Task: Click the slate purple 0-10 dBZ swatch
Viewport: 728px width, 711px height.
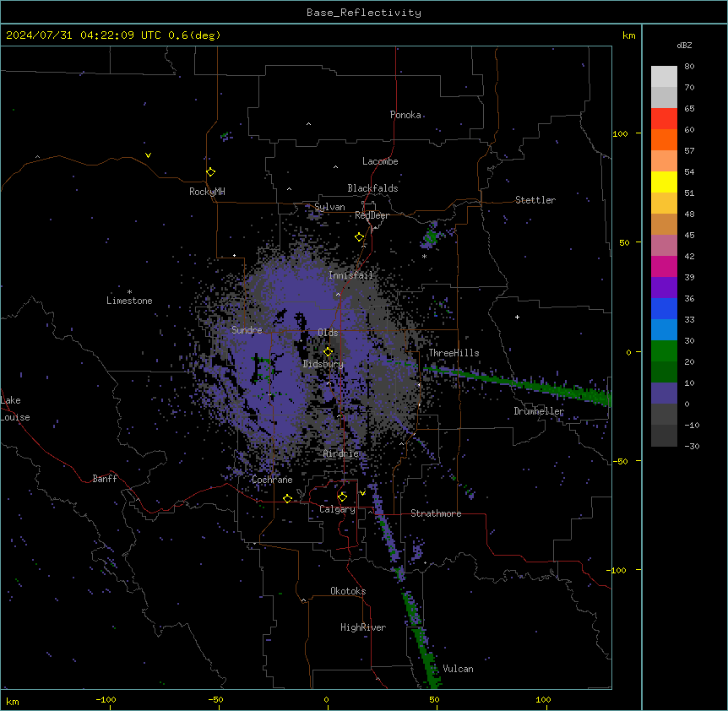Action: click(x=664, y=393)
